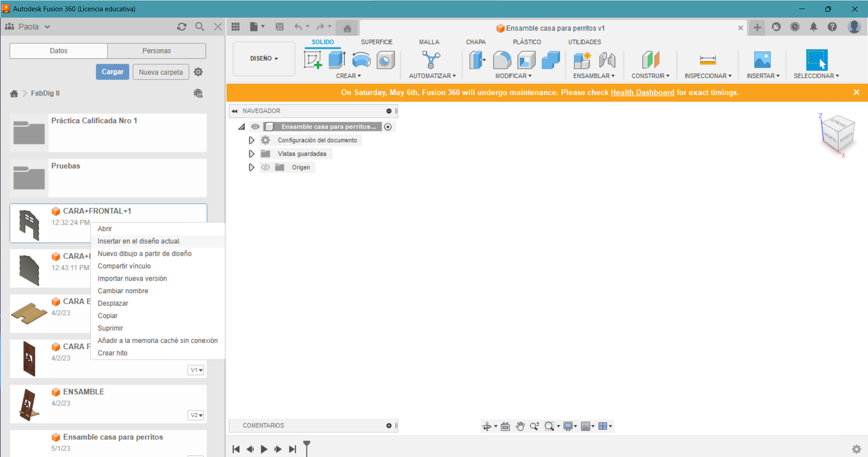The width and height of the screenshot is (868, 457).
Task: Click the Insert image icon
Action: click(x=762, y=60)
